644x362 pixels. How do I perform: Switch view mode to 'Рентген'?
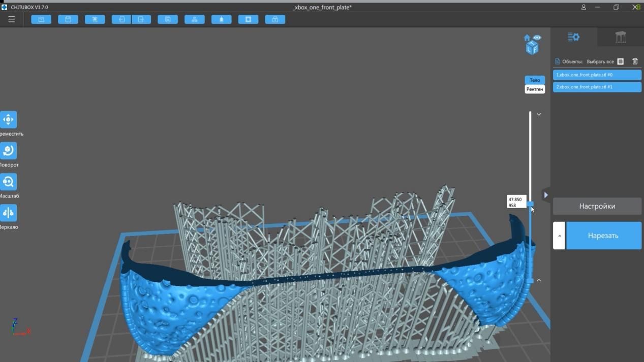pyautogui.click(x=535, y=89)
